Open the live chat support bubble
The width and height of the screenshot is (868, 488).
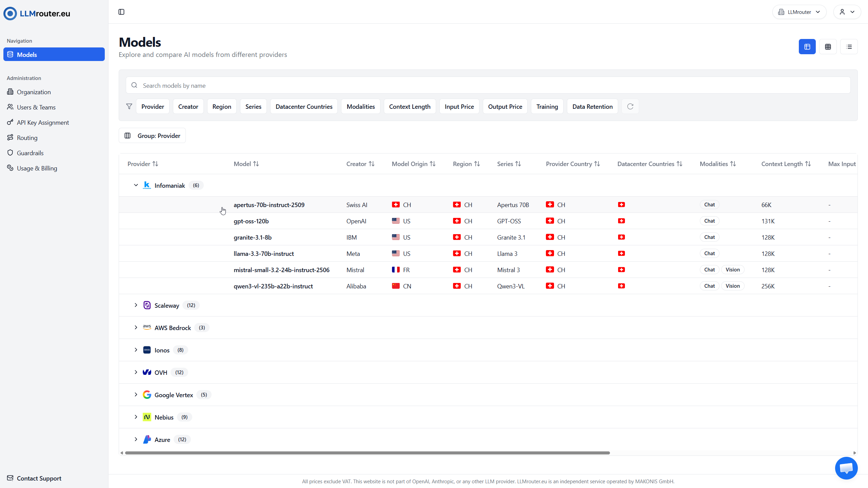pos(846,468)
